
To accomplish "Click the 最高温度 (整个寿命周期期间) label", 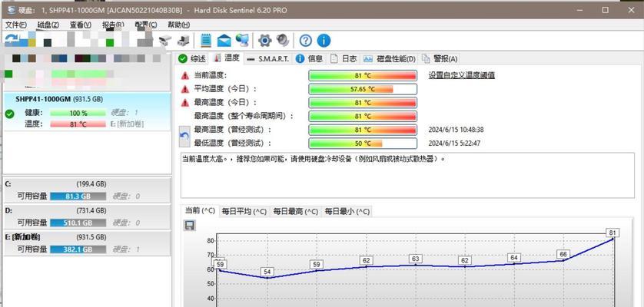I will pyautogui.click(x=244, y=116).
